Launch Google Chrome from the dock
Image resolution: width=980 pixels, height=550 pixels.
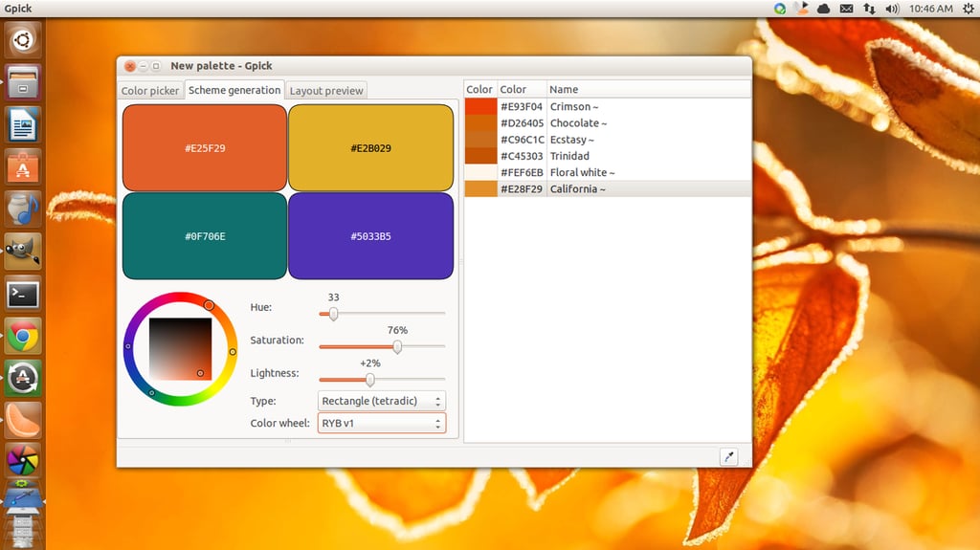23,337
